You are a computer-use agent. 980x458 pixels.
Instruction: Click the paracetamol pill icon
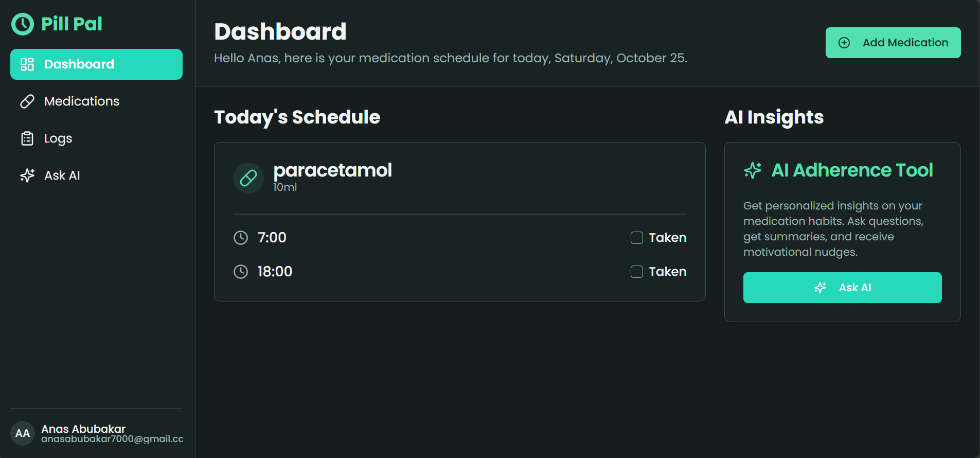[x=248, y=178]
